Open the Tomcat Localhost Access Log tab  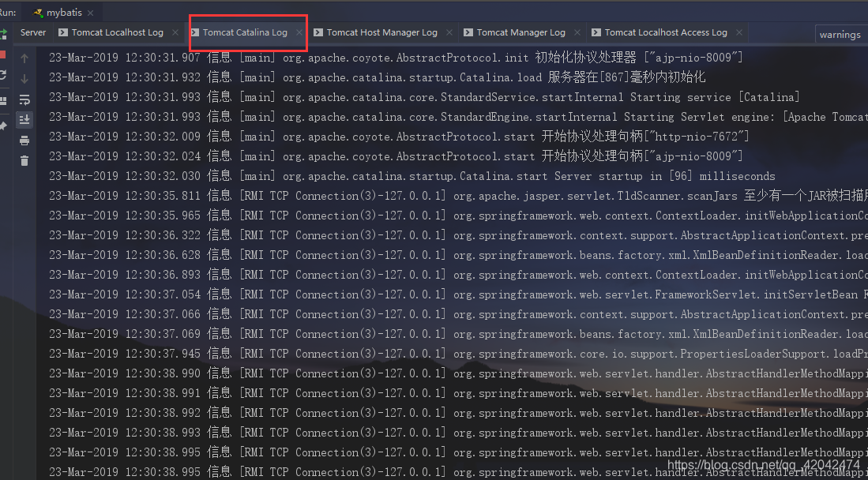666,32
